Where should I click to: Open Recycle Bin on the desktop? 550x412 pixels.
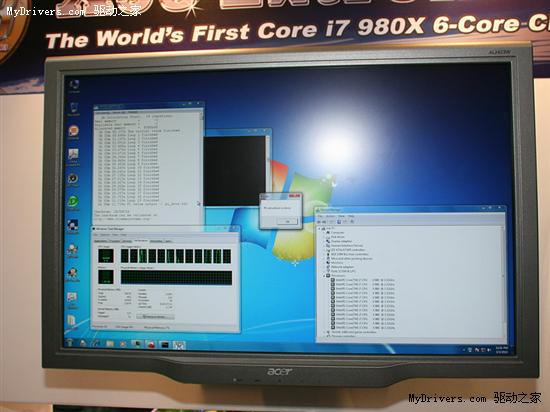pos(74,109)
